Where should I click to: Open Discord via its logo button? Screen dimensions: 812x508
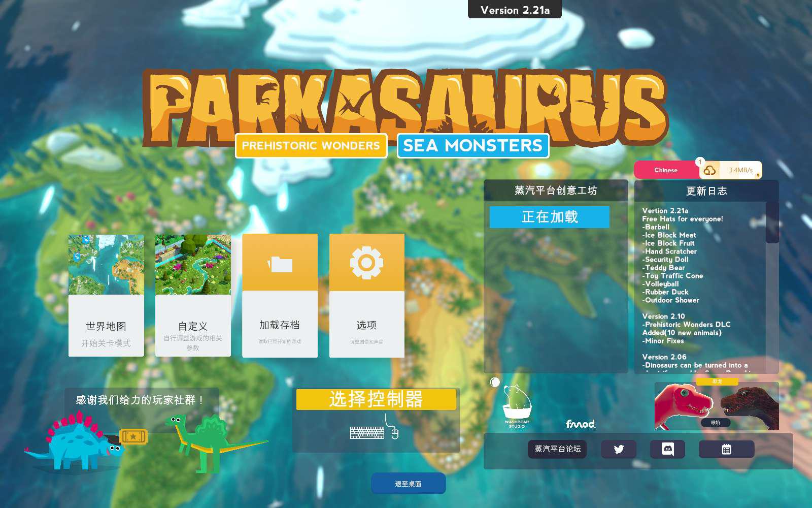coord(667,449)
